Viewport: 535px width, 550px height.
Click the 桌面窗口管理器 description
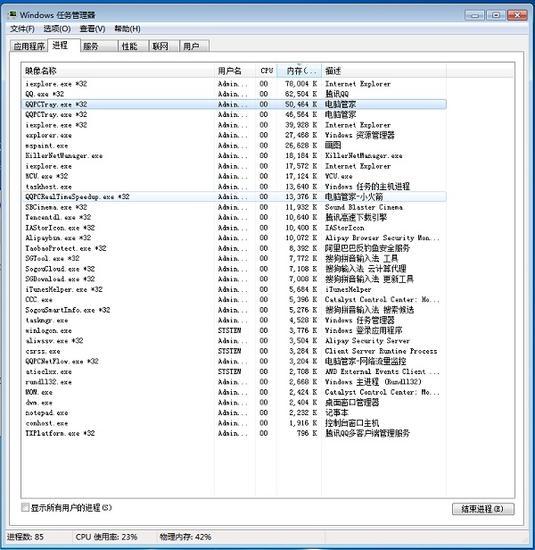(352, 402)
